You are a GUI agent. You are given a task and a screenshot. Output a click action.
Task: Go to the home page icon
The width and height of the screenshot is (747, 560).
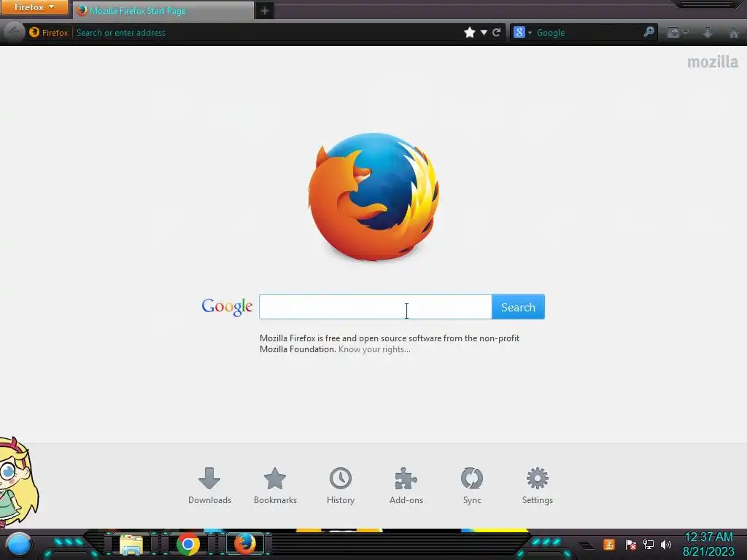tap(734, 32)
